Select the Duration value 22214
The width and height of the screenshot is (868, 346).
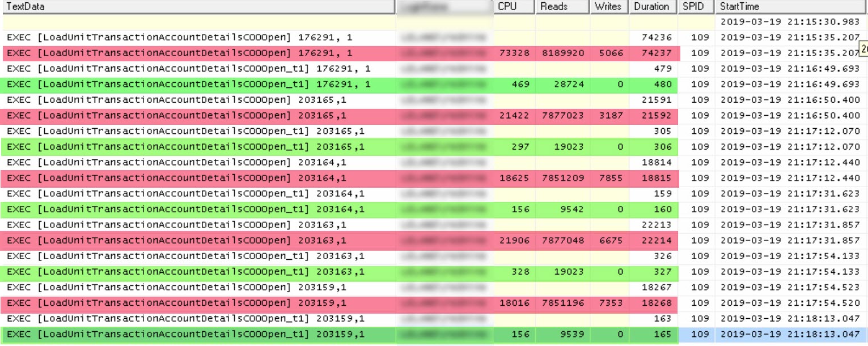(657, 240)
